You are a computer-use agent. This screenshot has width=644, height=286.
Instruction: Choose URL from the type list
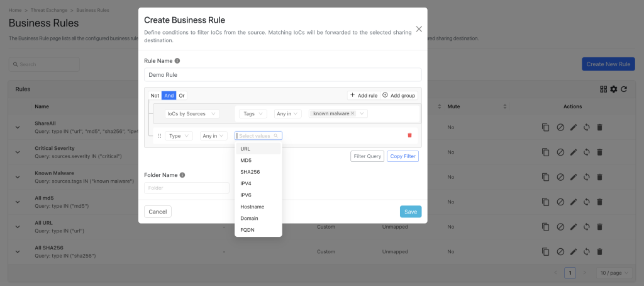tap(258, 149)
